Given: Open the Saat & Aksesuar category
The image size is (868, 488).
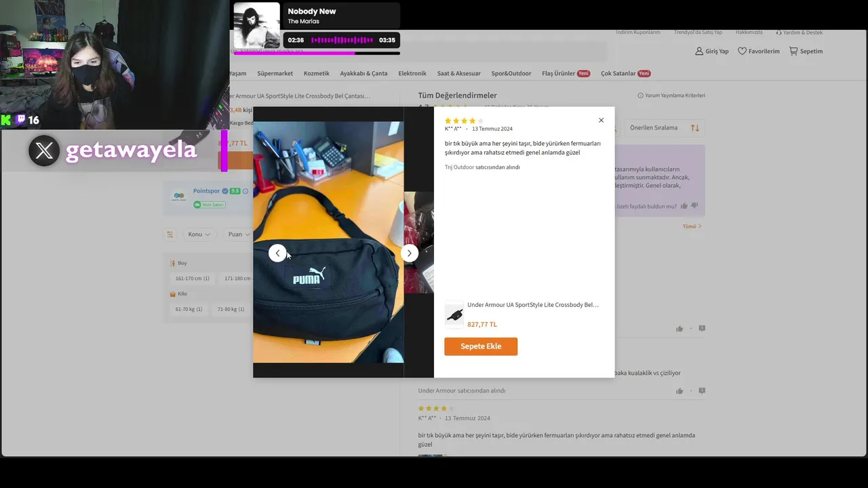Looking at the screenshot, I should tap(459, 73).
